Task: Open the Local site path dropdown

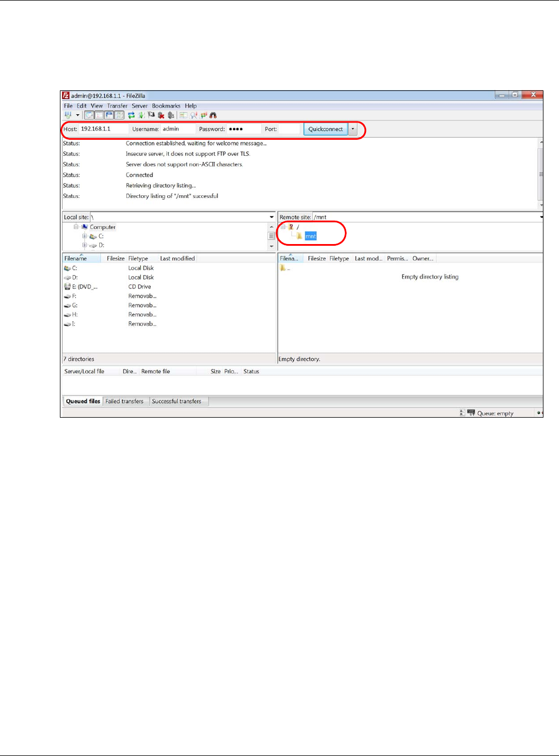Action: click(x=272, y=217)
